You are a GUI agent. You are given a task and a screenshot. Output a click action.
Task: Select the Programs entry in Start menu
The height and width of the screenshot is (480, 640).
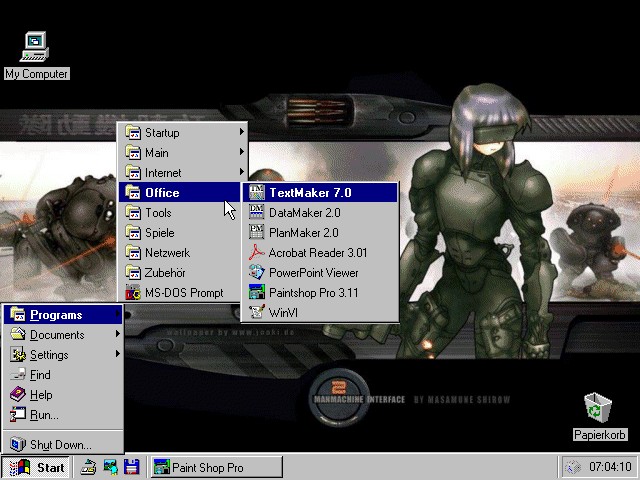tap(63, 315)
